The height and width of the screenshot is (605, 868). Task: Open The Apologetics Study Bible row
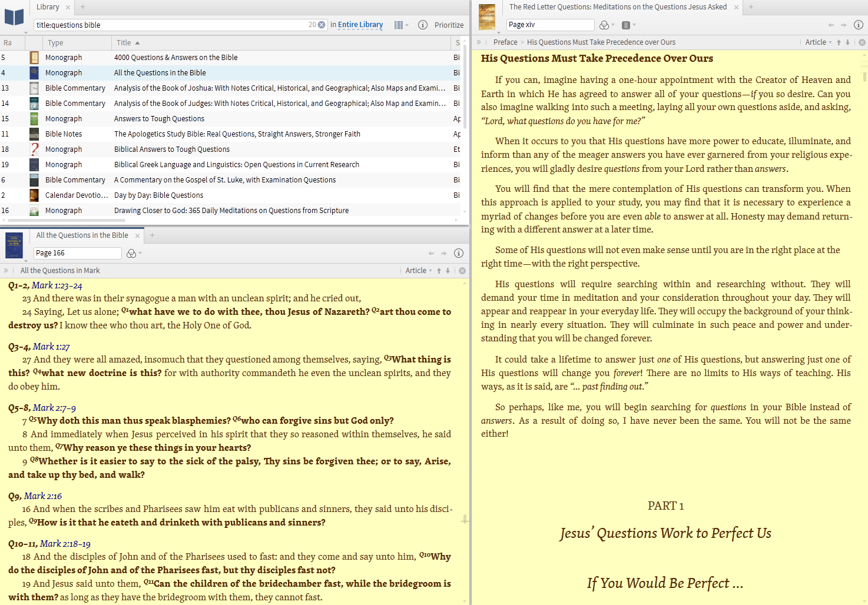point(230,134)
